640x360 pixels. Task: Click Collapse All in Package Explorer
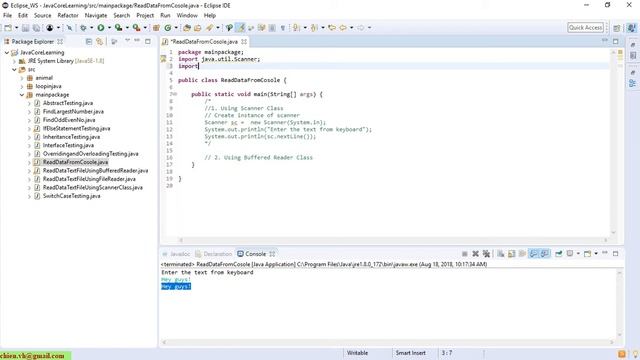coord(89,42)
